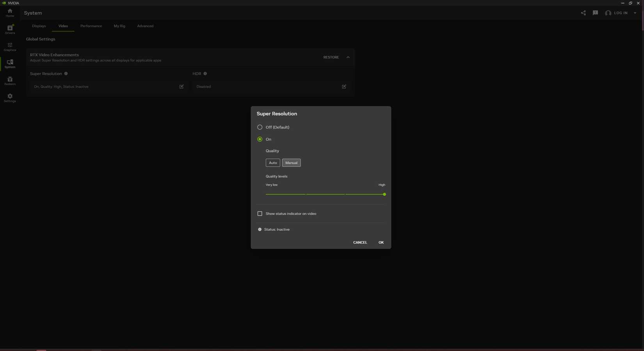Screen dimensions: 644x351
Task: Enable Show status indicator on video
Action: coord(260,213)
